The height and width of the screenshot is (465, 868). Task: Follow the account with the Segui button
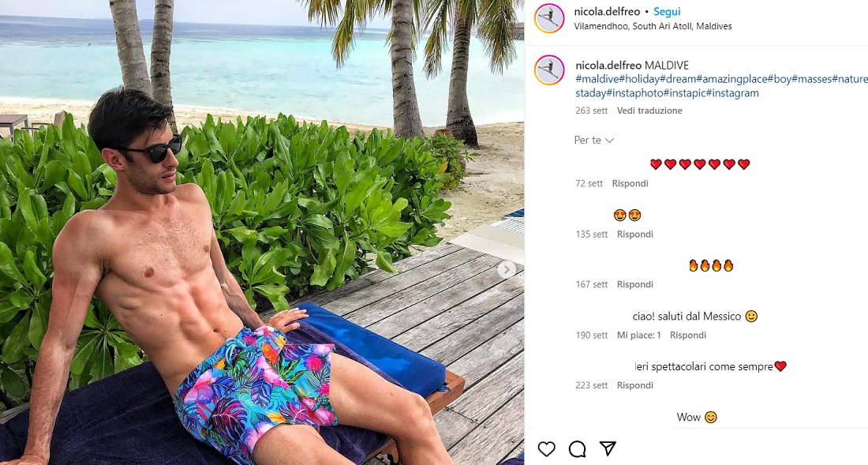667,12
